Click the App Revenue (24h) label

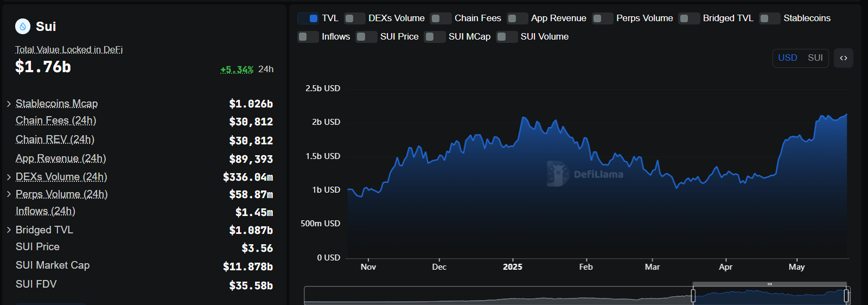[x=61, y=158]
